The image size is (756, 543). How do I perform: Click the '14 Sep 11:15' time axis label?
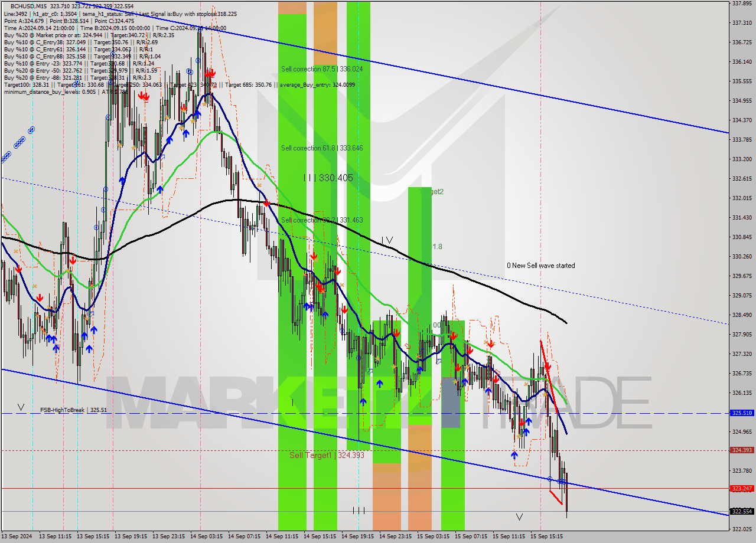[x=282, y=537]
